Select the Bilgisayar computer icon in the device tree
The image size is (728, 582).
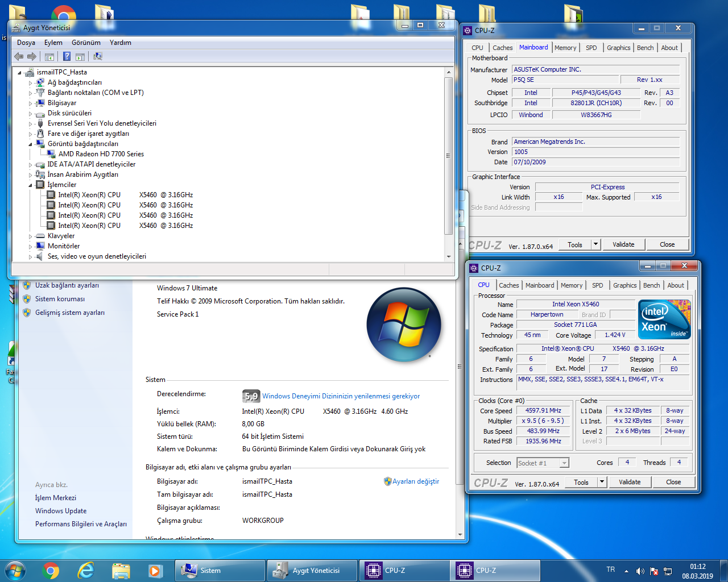40,103
